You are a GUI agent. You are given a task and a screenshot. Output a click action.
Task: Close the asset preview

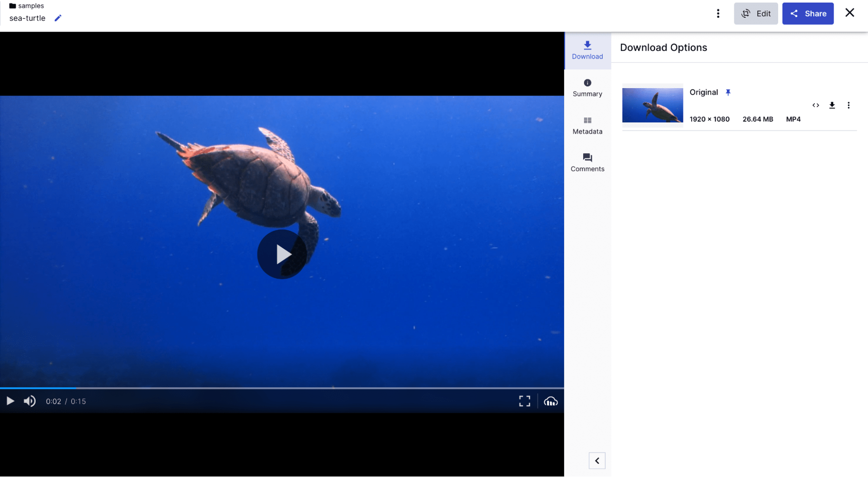coord(850,13)
